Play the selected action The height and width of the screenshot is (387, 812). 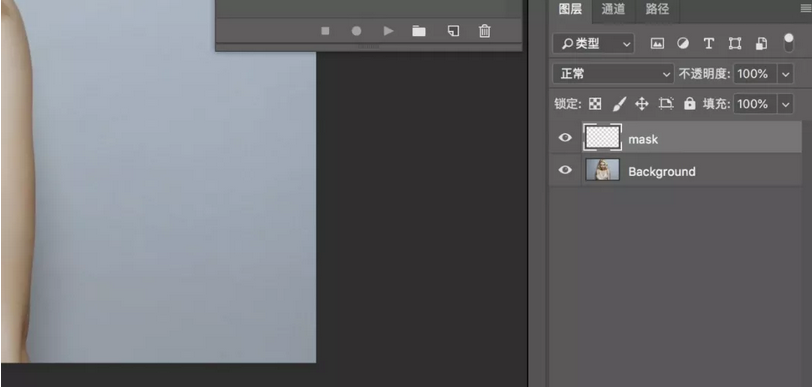coord(388,31)
